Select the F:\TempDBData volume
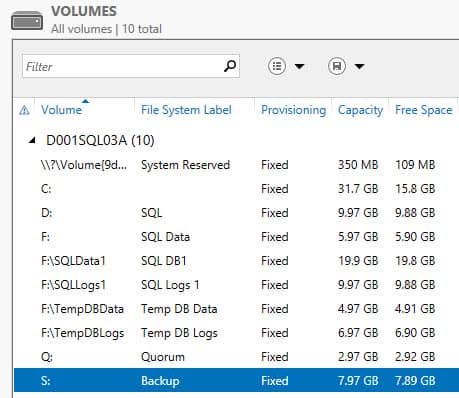 tap(236, 309)
